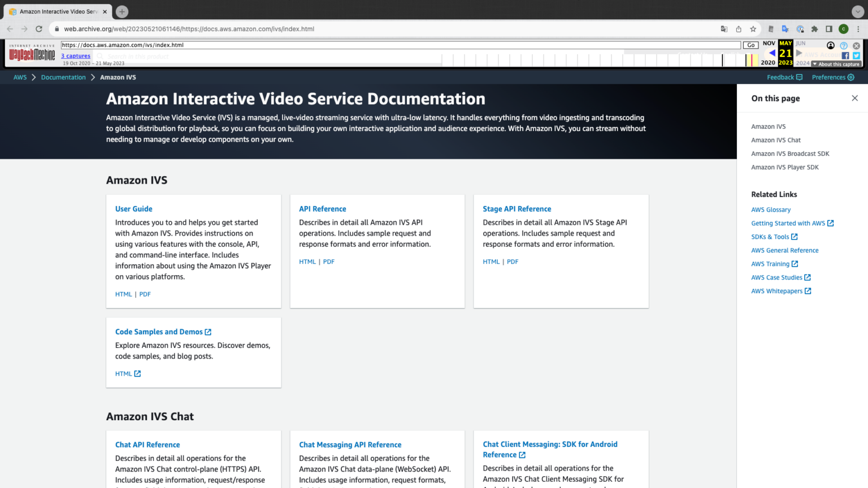Click the Wayback Machine profile icon
The width and height of the screenshot is (868, 488).
[830, 46]
